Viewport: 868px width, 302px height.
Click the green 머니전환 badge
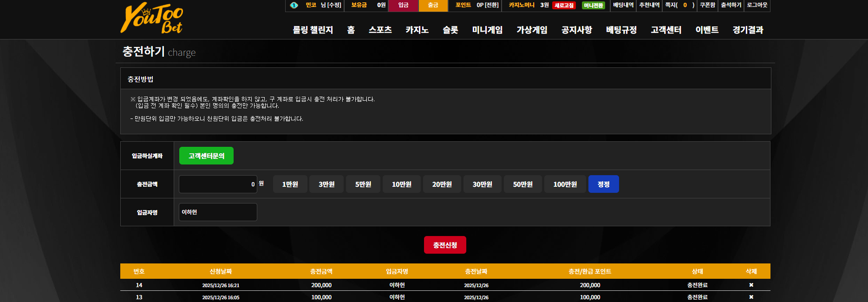pos(594,6)
